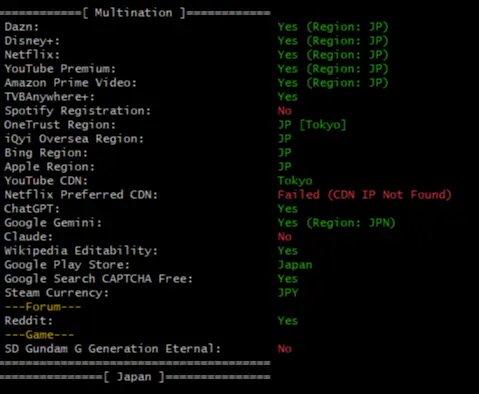The height and width of the screenshot is (394, 479).
Task: Select the 'Steam Currency:' label
Action: (56, 293)
